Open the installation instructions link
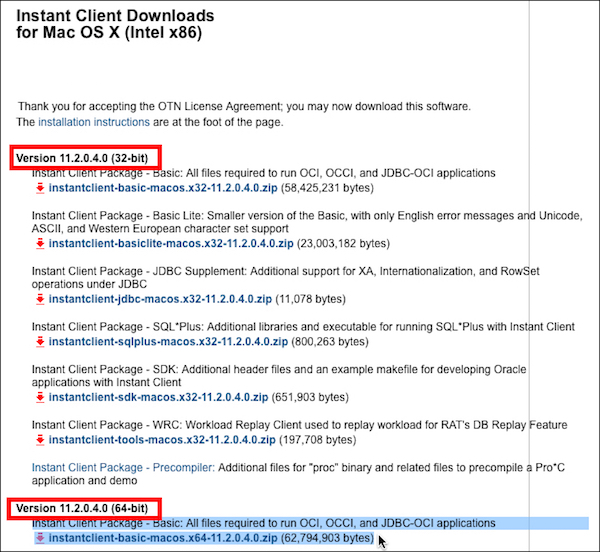This screenshot has width=600, height=552. coord(94,122)
